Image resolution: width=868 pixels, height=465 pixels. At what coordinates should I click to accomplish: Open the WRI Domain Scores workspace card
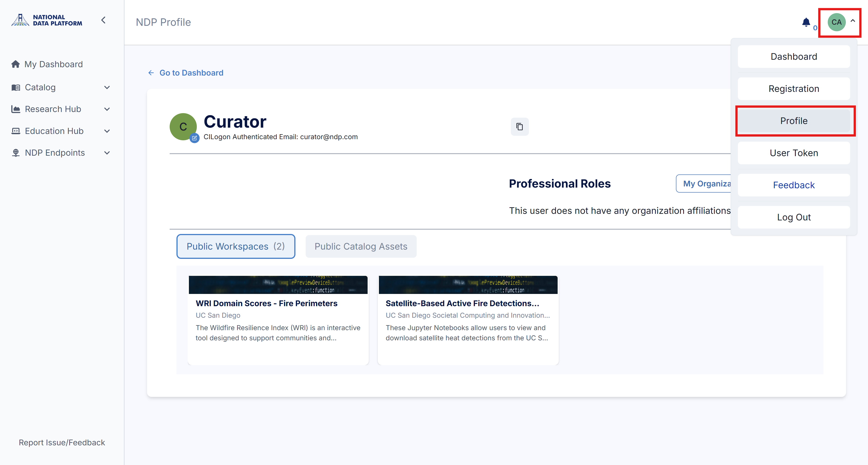(278, 320)
